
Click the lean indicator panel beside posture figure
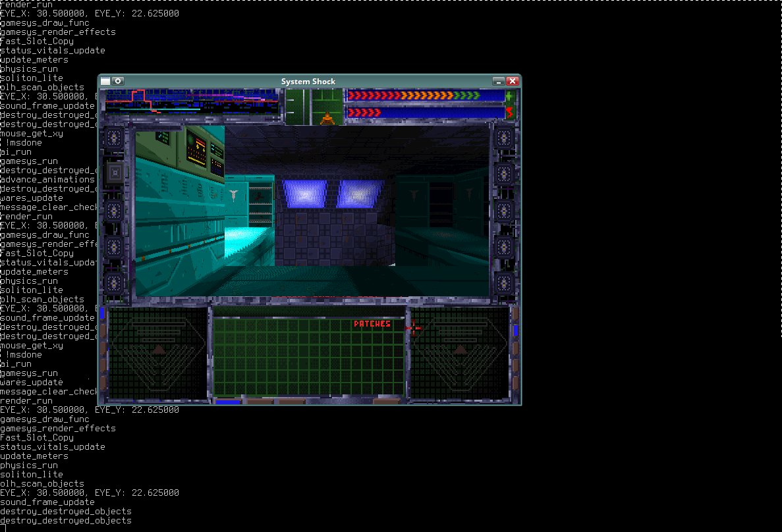coord(298,107)
